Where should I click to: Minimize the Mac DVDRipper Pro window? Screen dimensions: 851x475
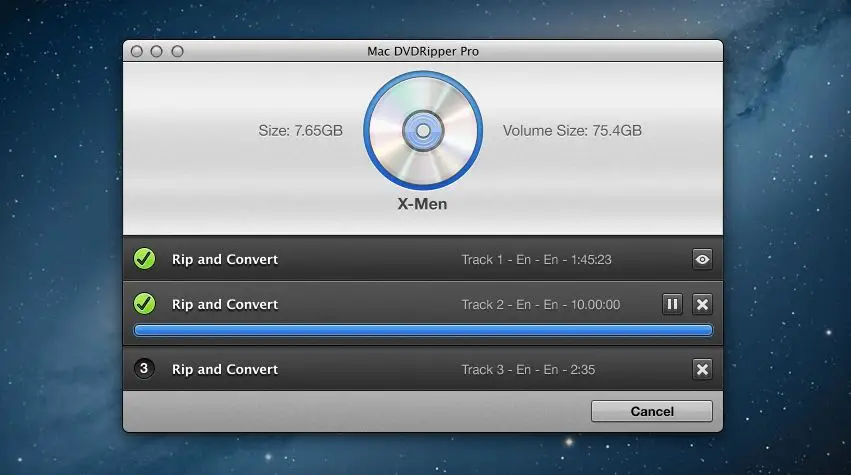156,52
